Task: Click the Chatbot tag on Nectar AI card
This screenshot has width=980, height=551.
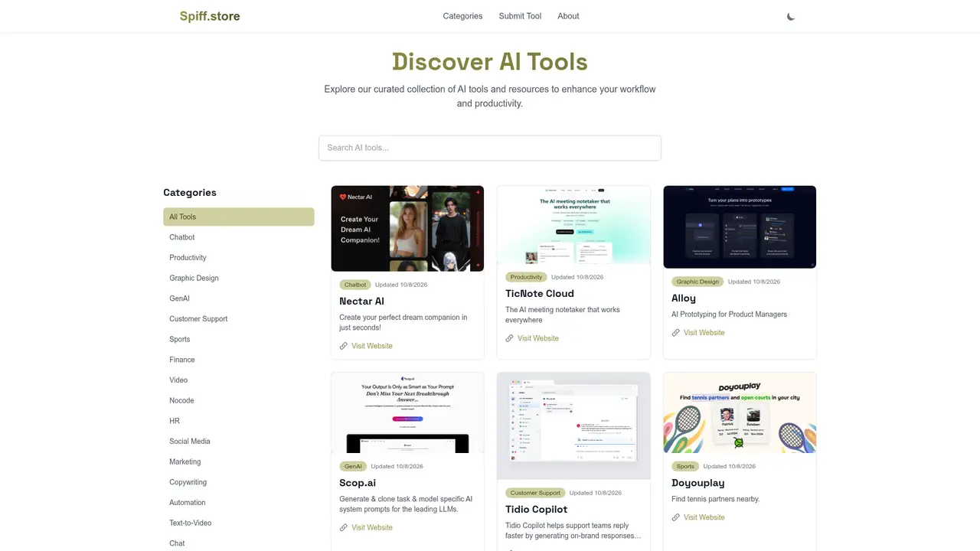Action: [x=355, y=285]
